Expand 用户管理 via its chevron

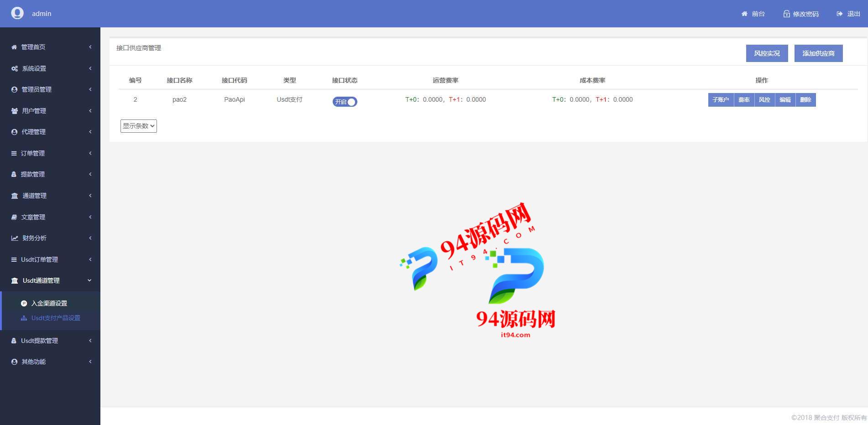pyautogui.click(x=90, y=111)
